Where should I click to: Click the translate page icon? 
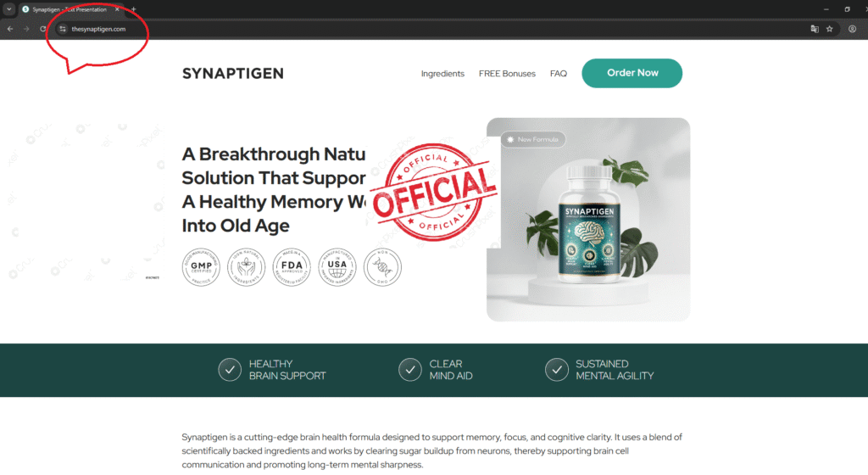click(815, 29)
